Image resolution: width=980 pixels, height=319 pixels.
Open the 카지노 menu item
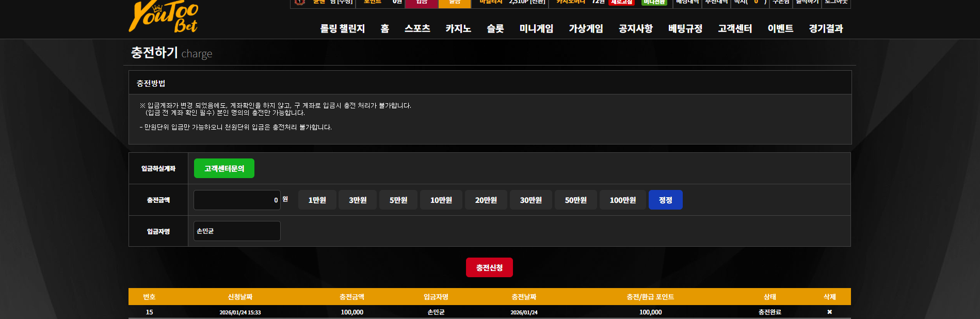click(x=458, y=28)
